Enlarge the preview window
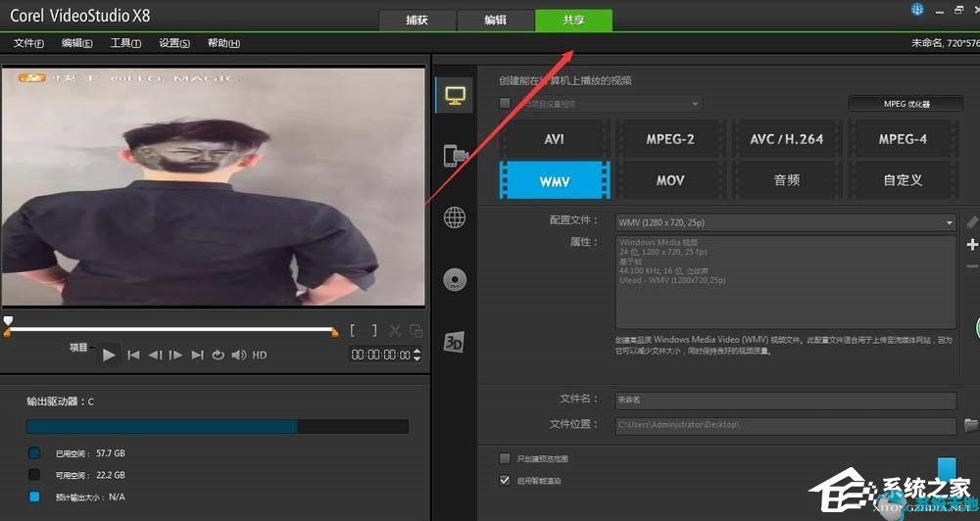The width and height of the screenshot is (980, 521). 416,330
